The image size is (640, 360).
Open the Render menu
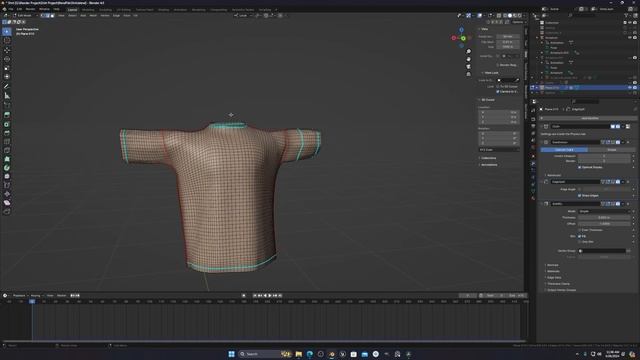tap(30, 9)
